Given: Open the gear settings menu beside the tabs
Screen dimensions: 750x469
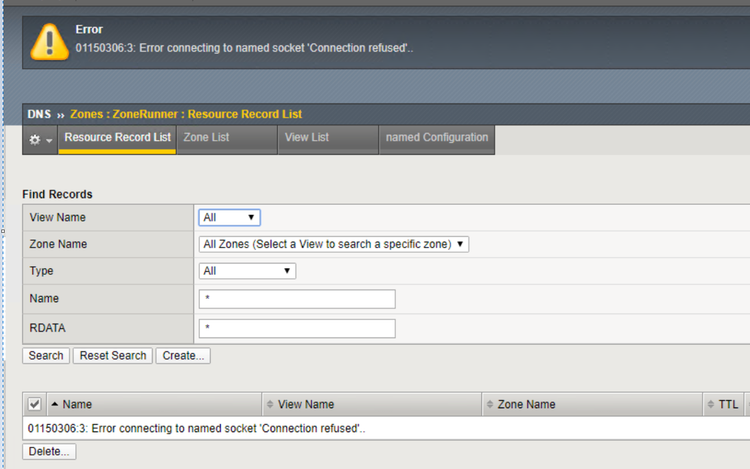Looking at the screenshot, I should pyautogui.click(x=40, y=140).
